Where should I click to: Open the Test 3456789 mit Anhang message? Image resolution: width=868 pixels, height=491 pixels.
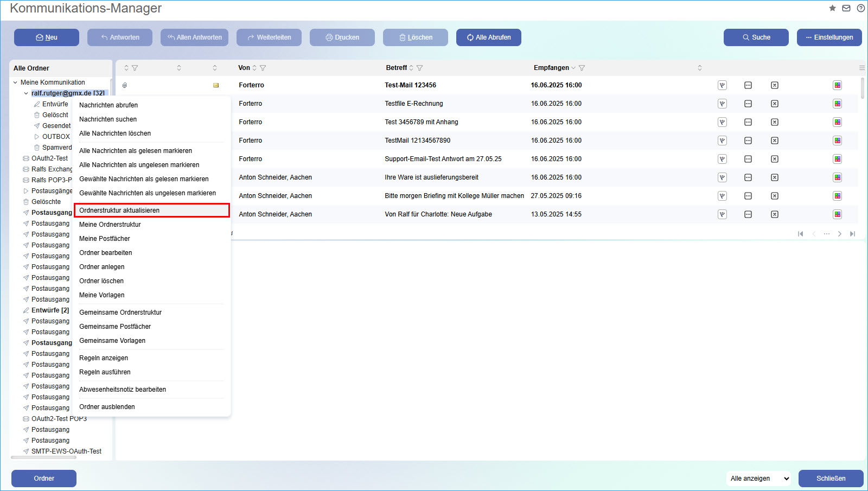point(421,122)
